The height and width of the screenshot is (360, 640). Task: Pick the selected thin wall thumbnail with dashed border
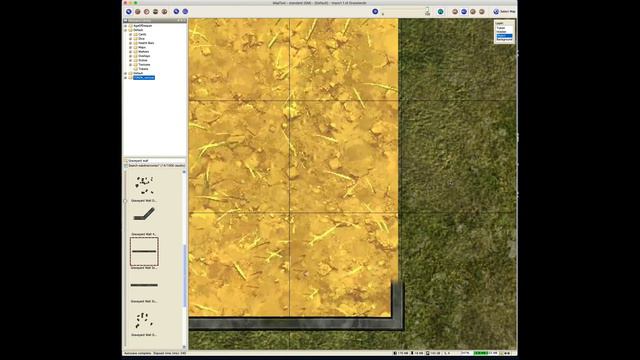point(144,251)
